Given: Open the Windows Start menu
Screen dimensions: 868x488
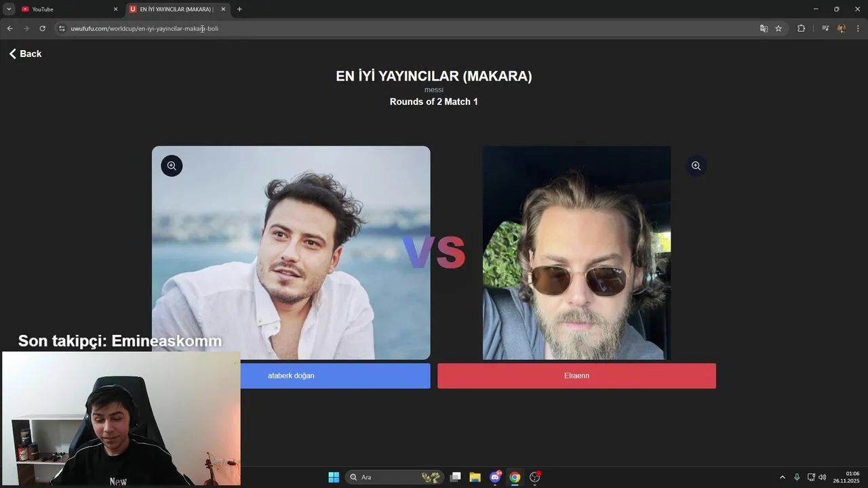Looking at the screenshot, I should coord(334,477).
